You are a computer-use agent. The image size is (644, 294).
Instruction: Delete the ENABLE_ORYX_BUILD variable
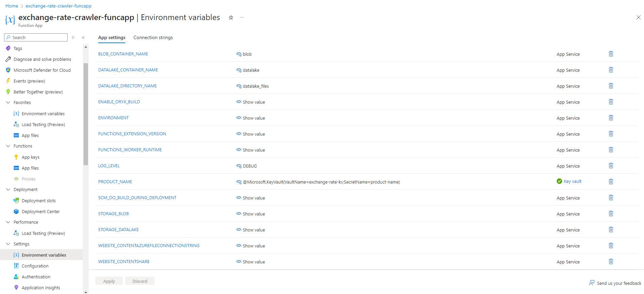(611, 102)
